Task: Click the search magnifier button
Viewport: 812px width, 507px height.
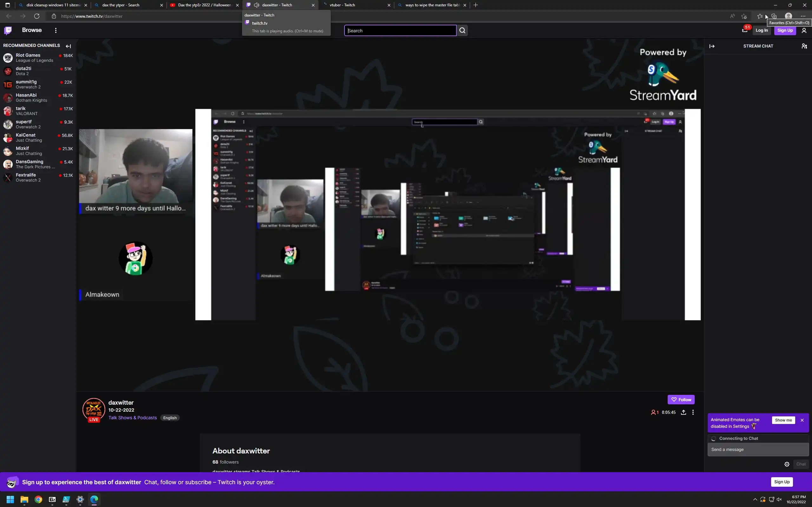Action: tap(462, 30)
